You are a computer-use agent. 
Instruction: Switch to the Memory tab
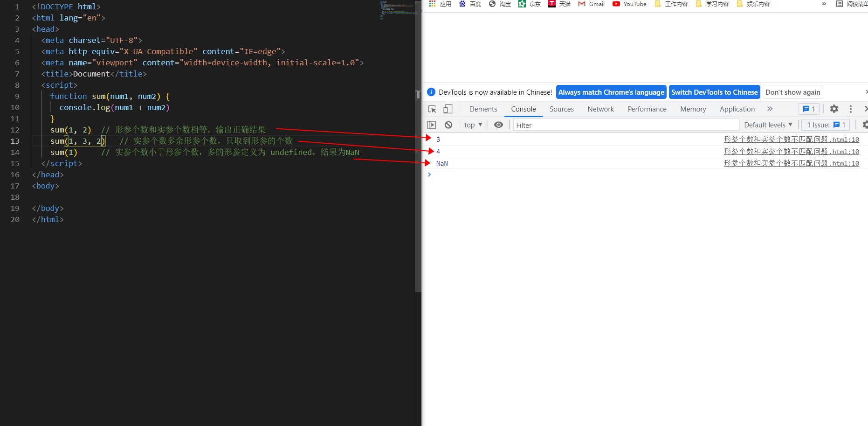[x=693, y=109]
